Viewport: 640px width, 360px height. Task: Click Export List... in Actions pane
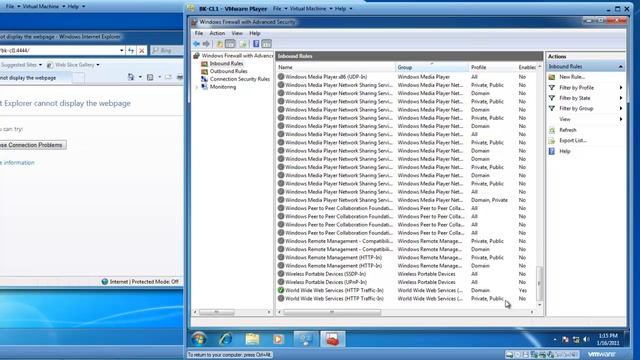click(573, 140)
